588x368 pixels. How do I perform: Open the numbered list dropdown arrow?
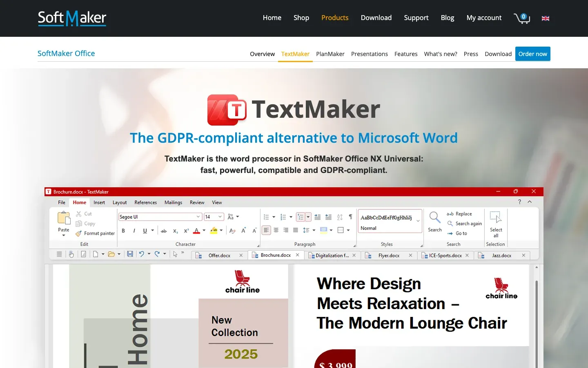(x=291, y=217)
